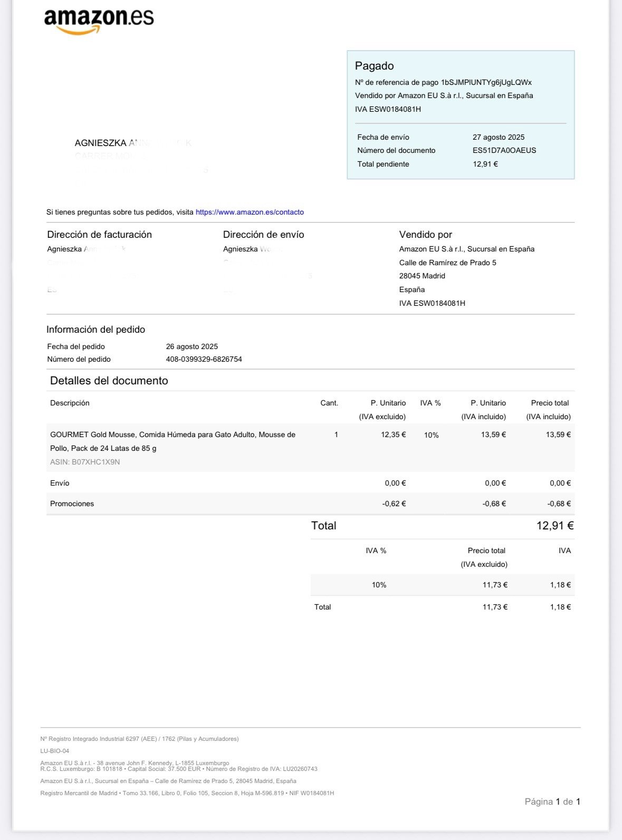
Task: Click the "Detalles del documento" heading
Action: coord(109,381)
